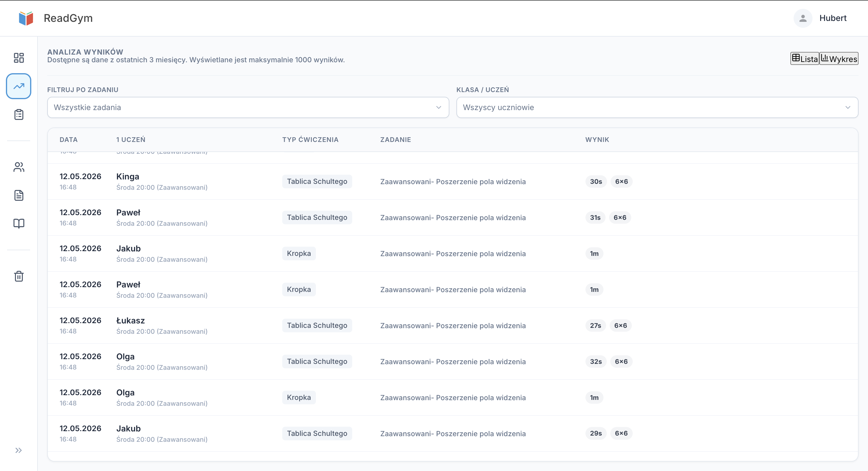Screen dimensions: 868x471
Task: Select the Łukasz student name
Action: pyautogui.click(x=130, y=320)
